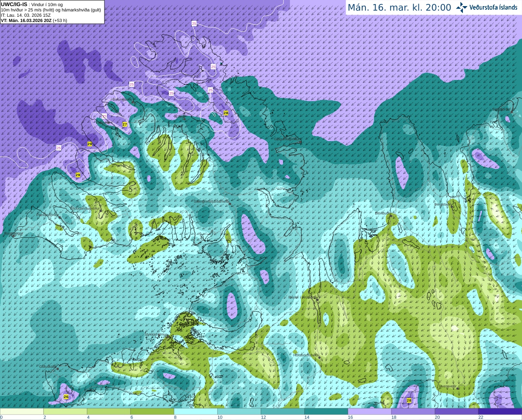Select the Bergstaðir station label
The image size is (522, 420).
pyautogui.click(x=442, y=204)
